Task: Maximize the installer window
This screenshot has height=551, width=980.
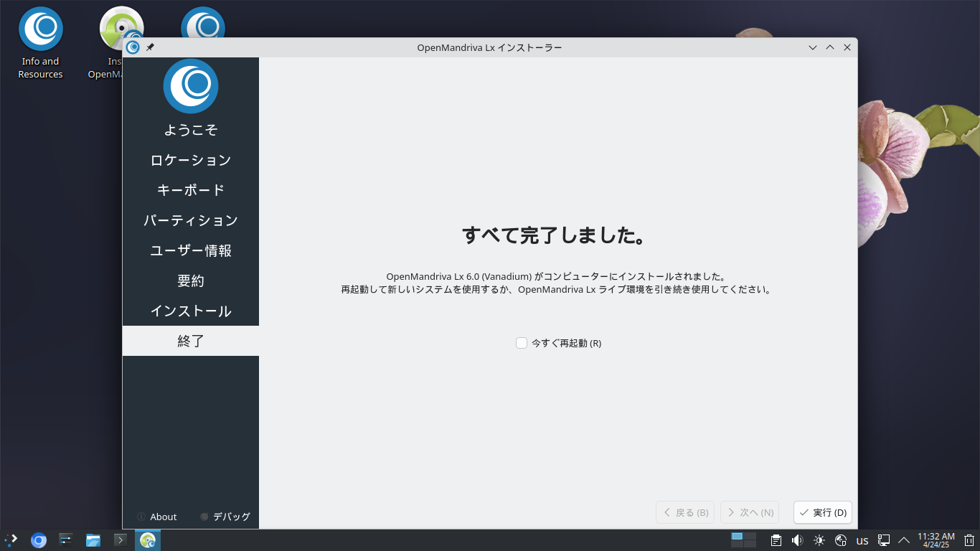Action: pos(830,47)
